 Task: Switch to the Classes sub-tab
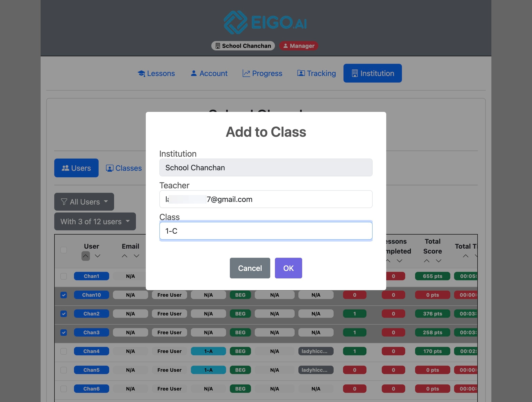coord(124,168)
